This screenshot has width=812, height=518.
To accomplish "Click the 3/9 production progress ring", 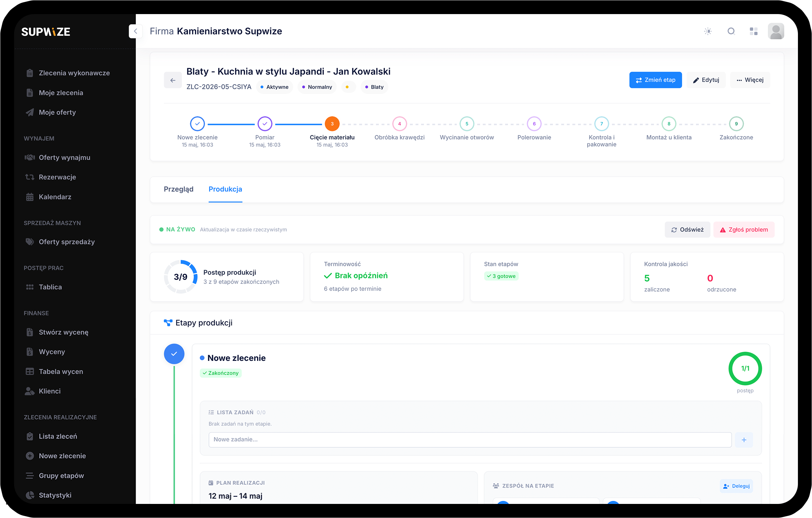I will [181, 277].
